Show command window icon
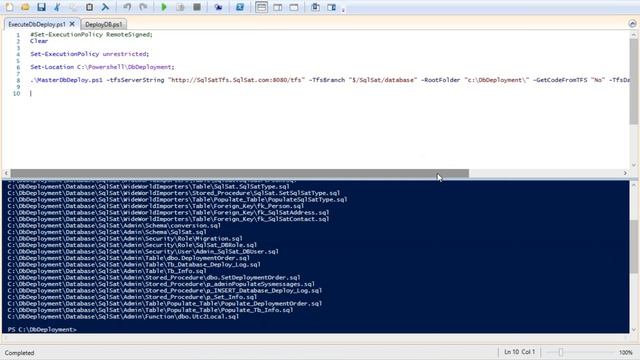The width and height of the screenshot is (640, 360). [x=315, y=7]
